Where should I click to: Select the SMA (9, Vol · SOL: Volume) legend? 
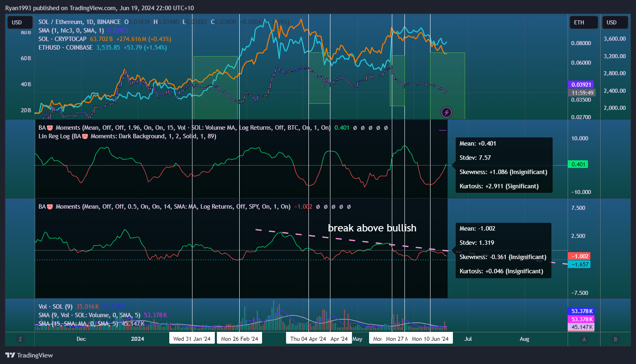(x=89, y=315)
